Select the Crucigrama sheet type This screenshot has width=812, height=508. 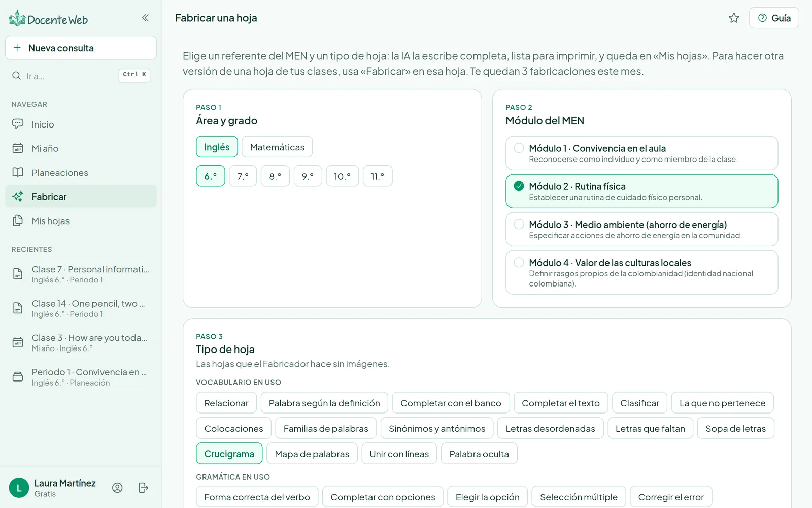[x=229, y=454]
